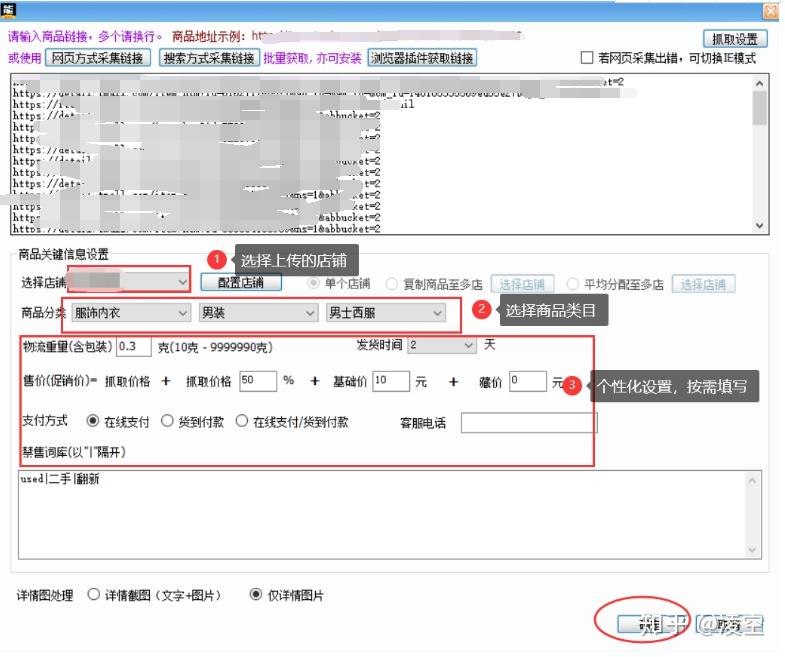The height and width of the screenshot is (657, 785).
Task: Close the dialog with the X button
Action: click(770, 11)
